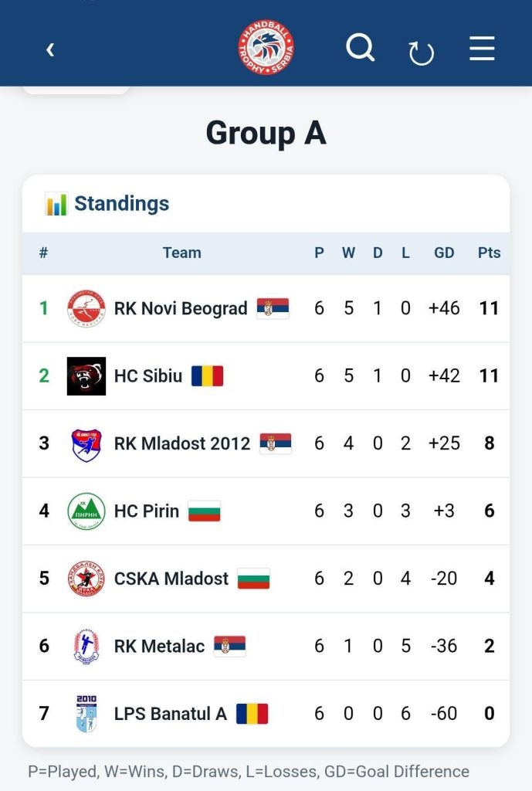Click the RK Mladost 2012 crest
This screenshot has height=791, width=532.
(86, 443)
